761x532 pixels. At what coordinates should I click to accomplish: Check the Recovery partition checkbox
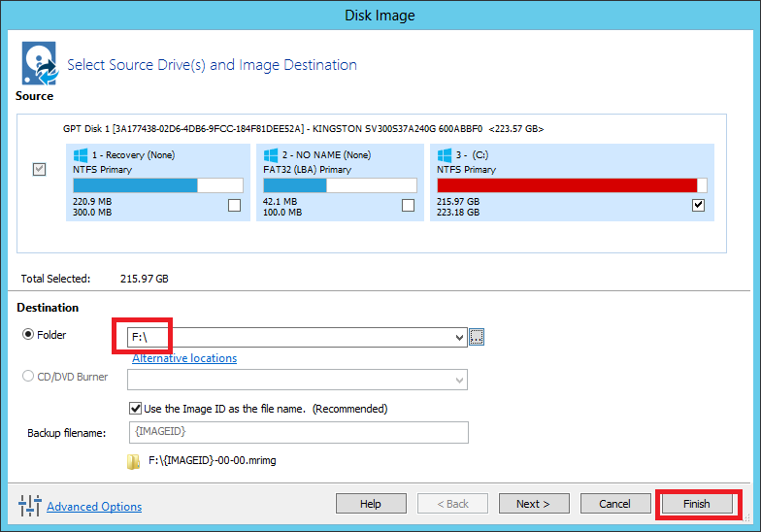[234, 205]
